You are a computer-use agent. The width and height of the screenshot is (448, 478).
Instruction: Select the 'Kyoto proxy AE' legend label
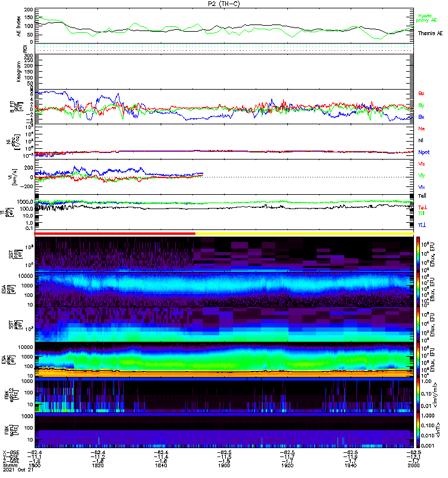click(426, 18)
